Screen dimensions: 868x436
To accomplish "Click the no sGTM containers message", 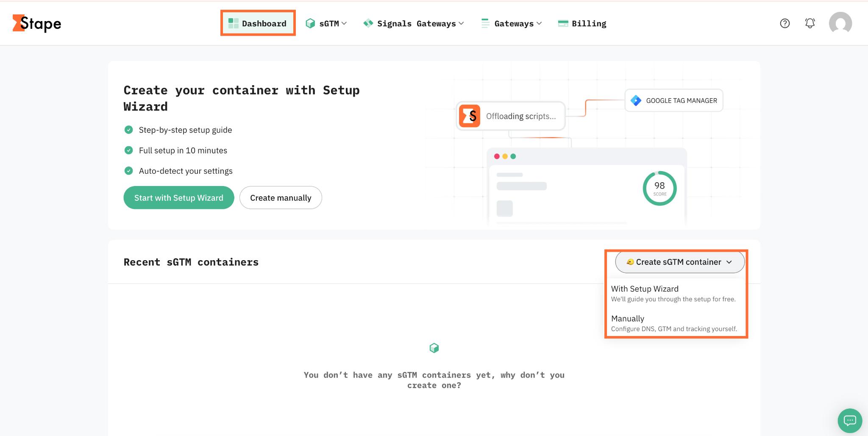I will tap(434, 380).
